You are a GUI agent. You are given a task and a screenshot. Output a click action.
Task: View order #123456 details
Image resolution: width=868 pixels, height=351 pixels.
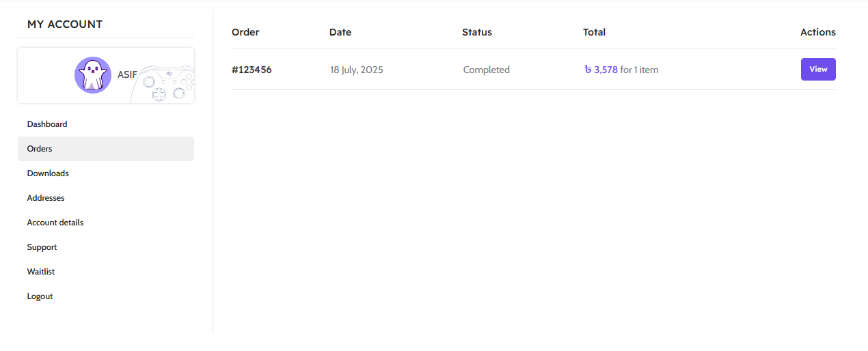pos(818,70)
